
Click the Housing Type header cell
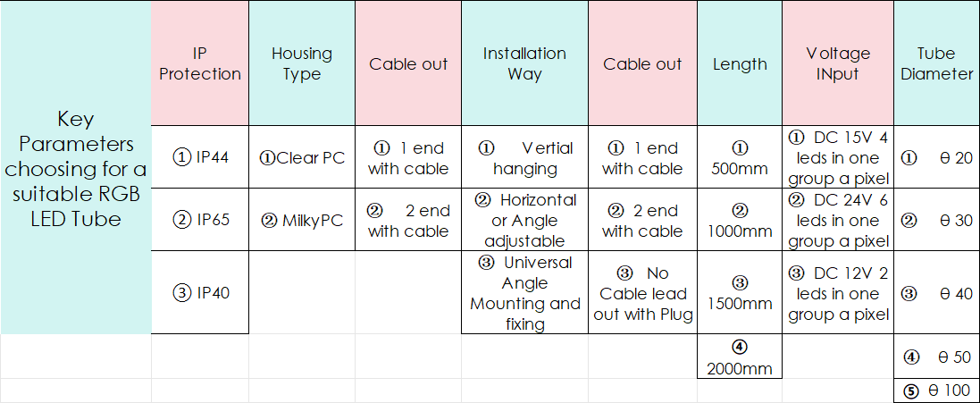(x=302, y=63)
